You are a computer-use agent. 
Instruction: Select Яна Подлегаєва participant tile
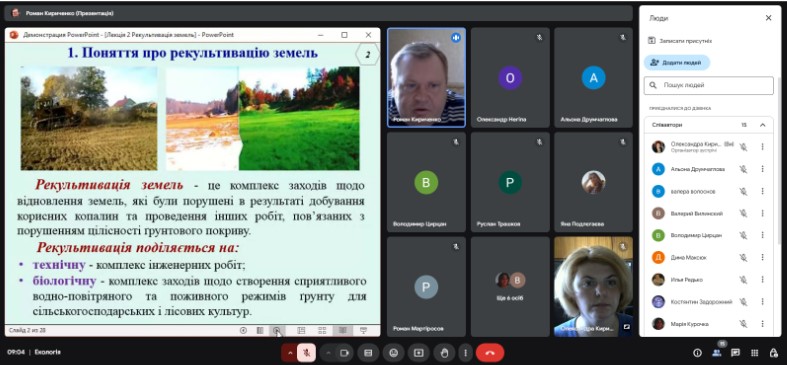(x=593, y=182)
